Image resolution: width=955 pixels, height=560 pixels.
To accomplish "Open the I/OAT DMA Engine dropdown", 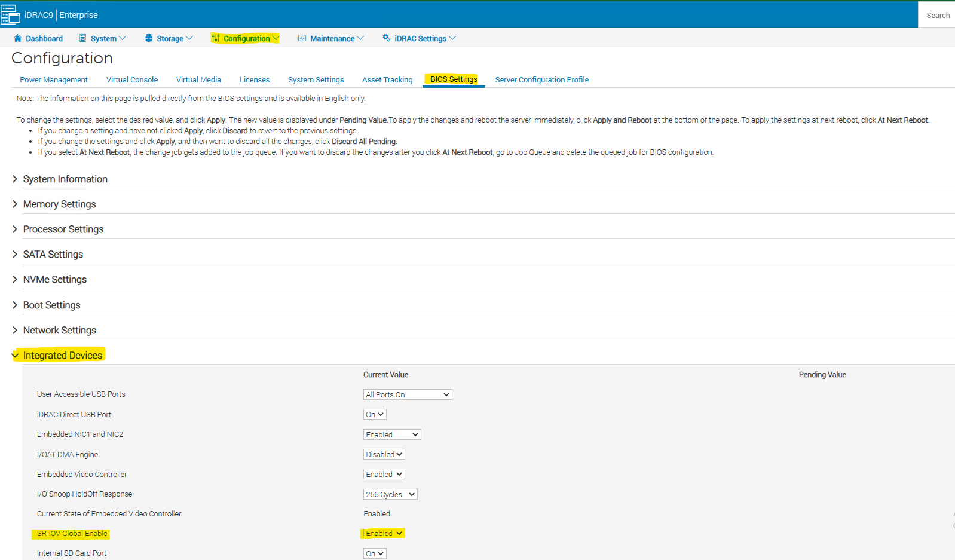I will [384, 454].
